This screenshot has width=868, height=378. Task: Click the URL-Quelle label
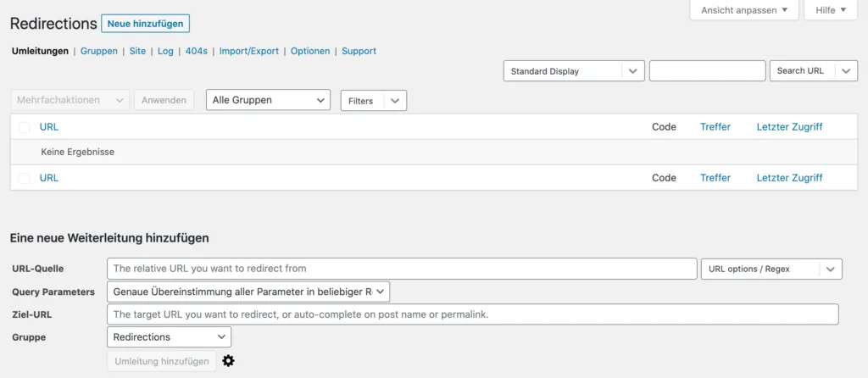coord(37,269)
